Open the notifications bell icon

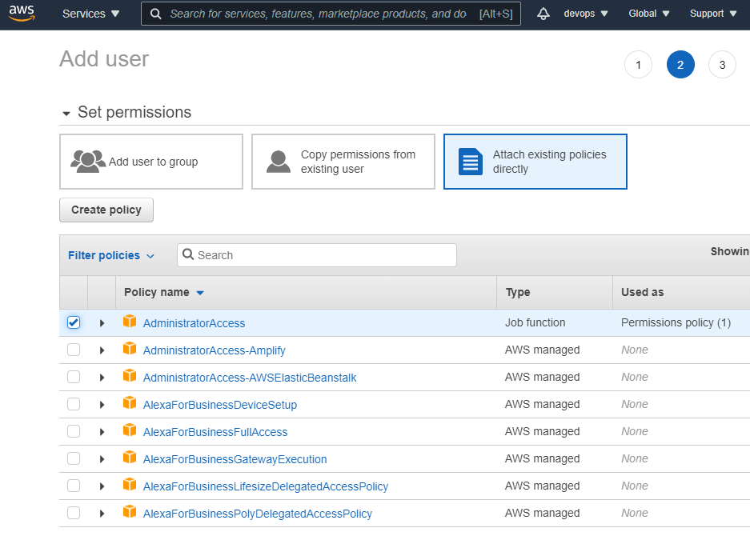tap(543, 14)
